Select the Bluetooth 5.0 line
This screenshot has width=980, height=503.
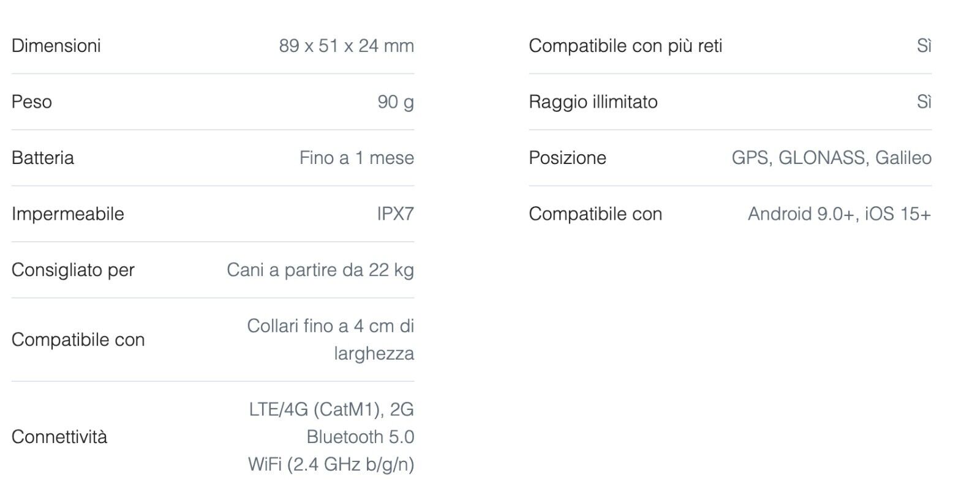[x=361, y=437]
